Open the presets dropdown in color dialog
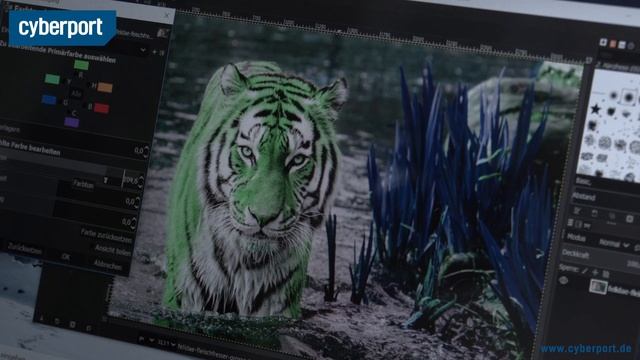The image size is (640, 360). point(142,50)
